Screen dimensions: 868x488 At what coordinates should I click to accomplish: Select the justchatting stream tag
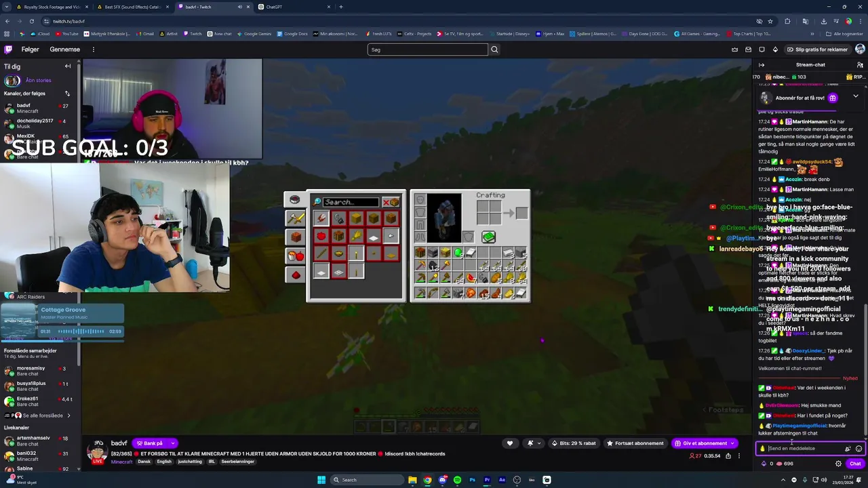point(190,462)
